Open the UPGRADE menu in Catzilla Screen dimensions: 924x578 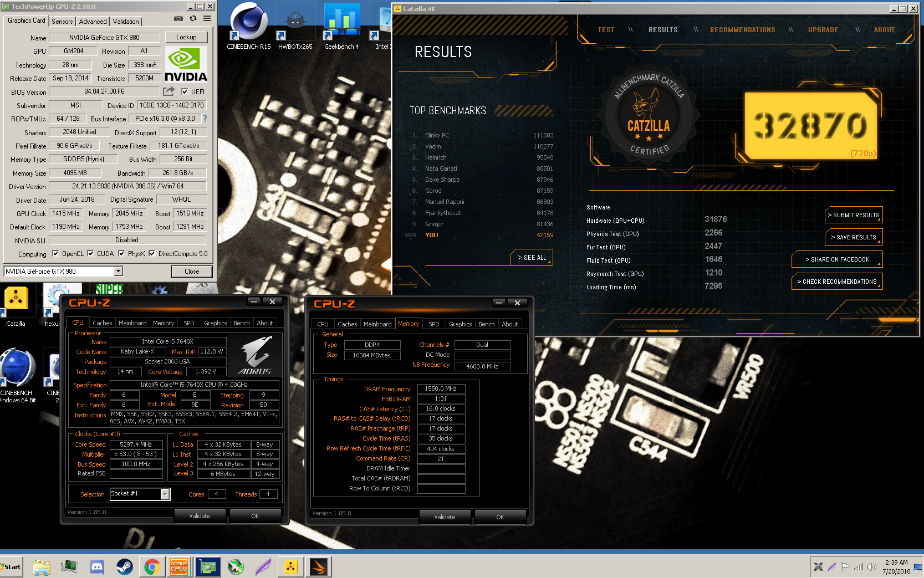pos(823,30)
